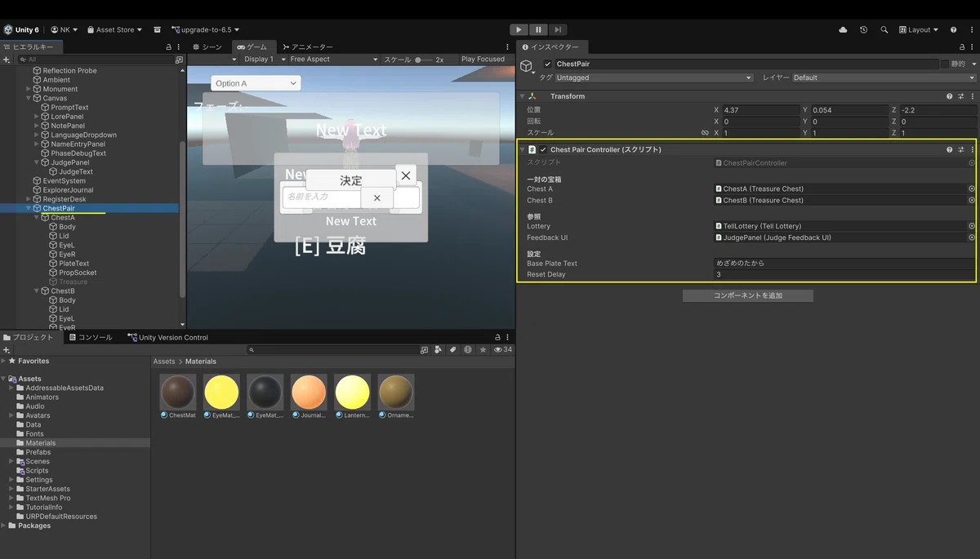This screenshot has width=980, height=559.
Task: Click the Play button
Action: 519,29
